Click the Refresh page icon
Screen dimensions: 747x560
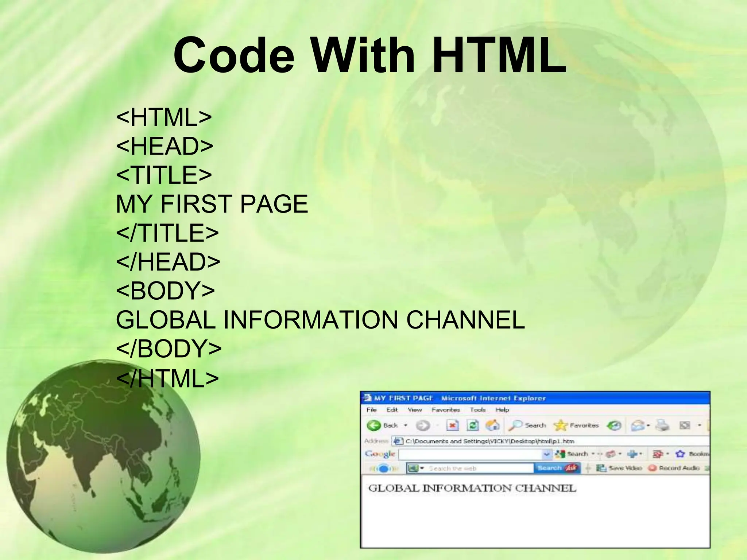(473, 425)
